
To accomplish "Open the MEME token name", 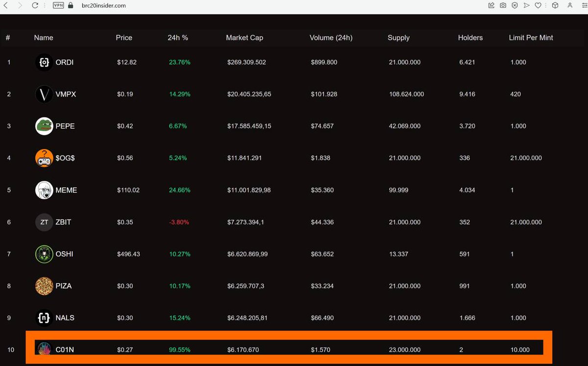I will click(x=66, y=190).
